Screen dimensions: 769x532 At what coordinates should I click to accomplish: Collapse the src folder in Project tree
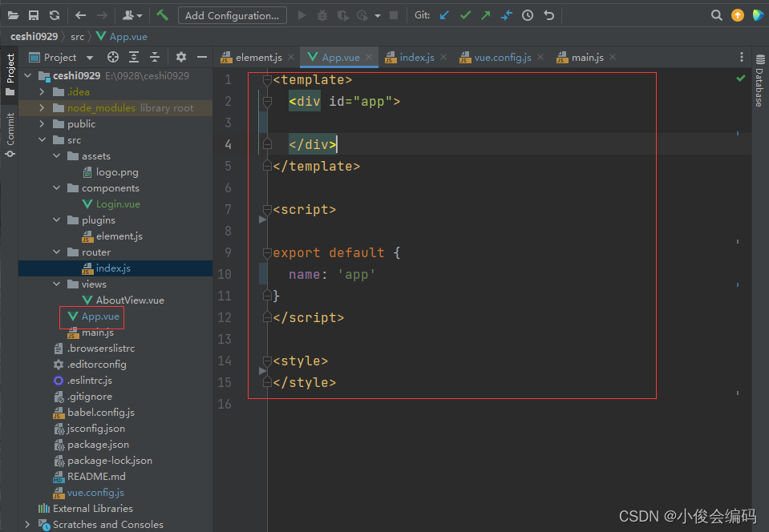click(x=42, y=139)
